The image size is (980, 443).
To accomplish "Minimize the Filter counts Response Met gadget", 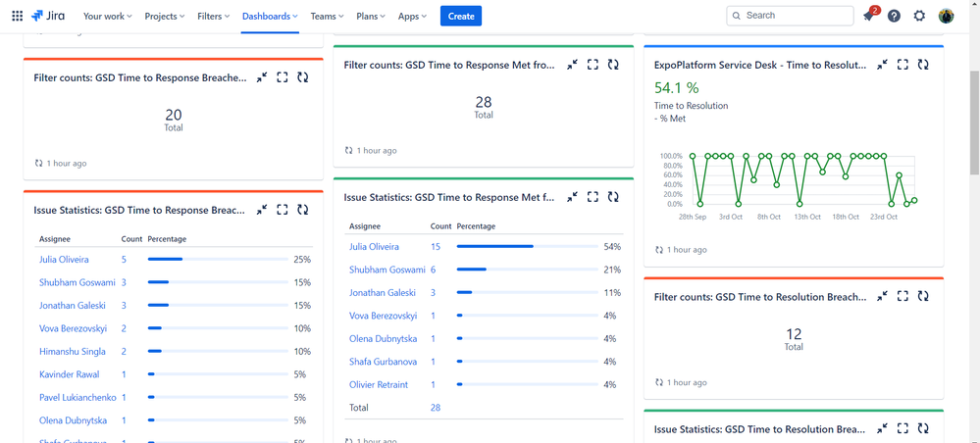I will point(573,65).
